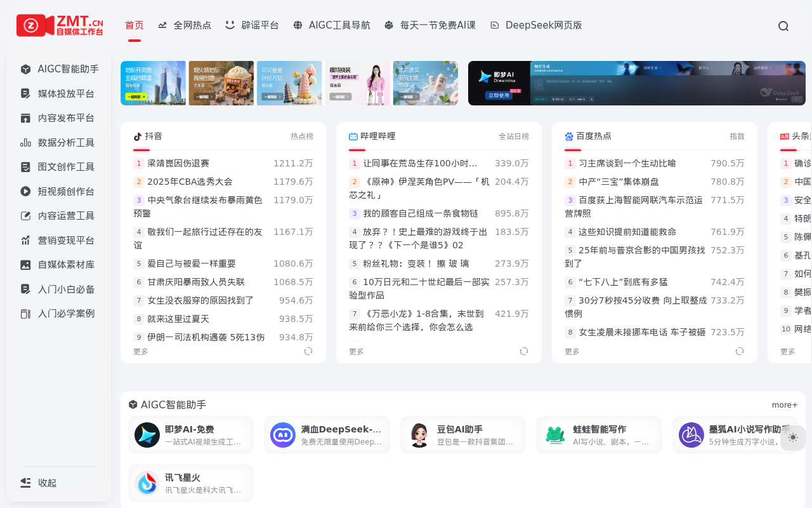Open 全网热点 navigation item
This screenshot has height=508, width=812.
(x=185, y=25)
